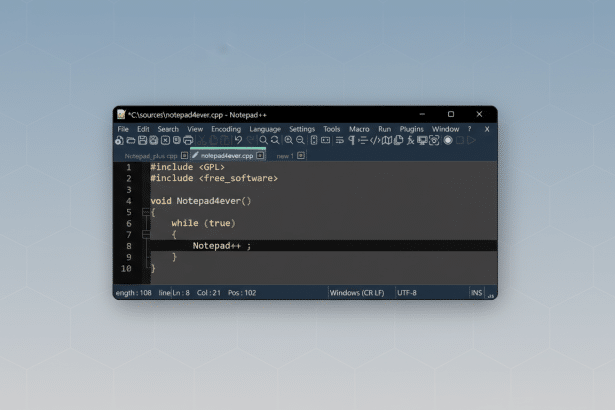
Task: Open the Language menu
Action: pyautogui.click(x=265, y=129)
